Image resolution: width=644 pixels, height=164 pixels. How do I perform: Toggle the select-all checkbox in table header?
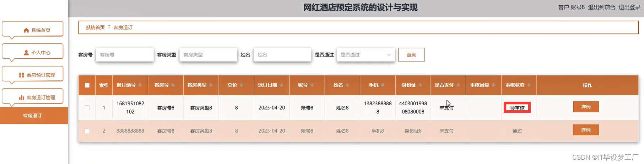87,85
